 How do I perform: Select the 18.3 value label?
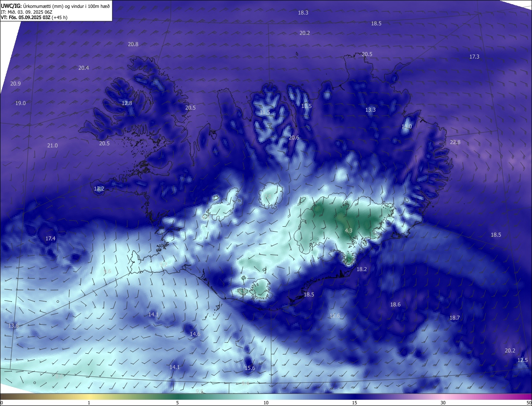click(x=303, y=13)
